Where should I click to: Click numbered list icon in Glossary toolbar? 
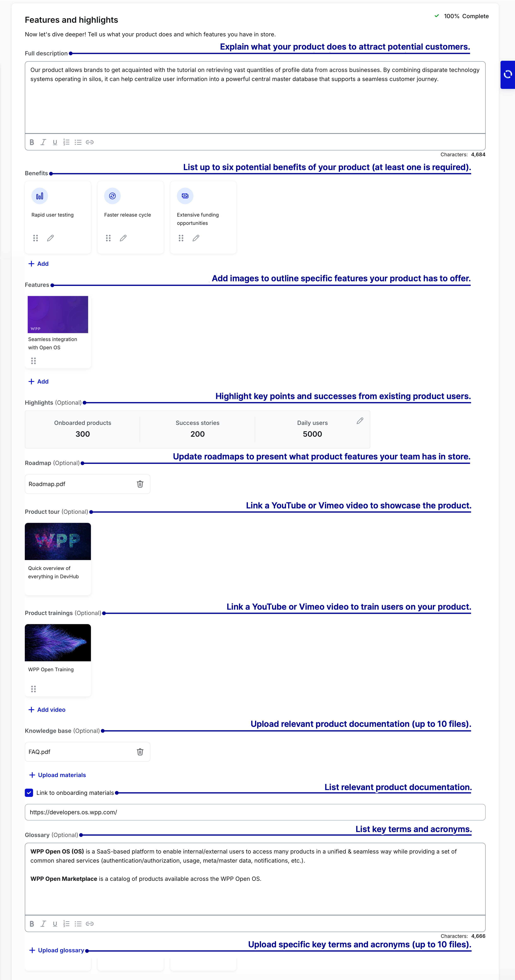pos(67,924)
